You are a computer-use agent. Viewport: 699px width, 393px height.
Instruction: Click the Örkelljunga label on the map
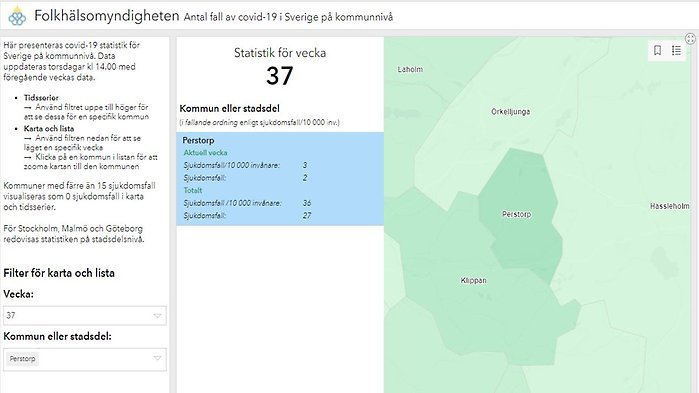point(510,111)
